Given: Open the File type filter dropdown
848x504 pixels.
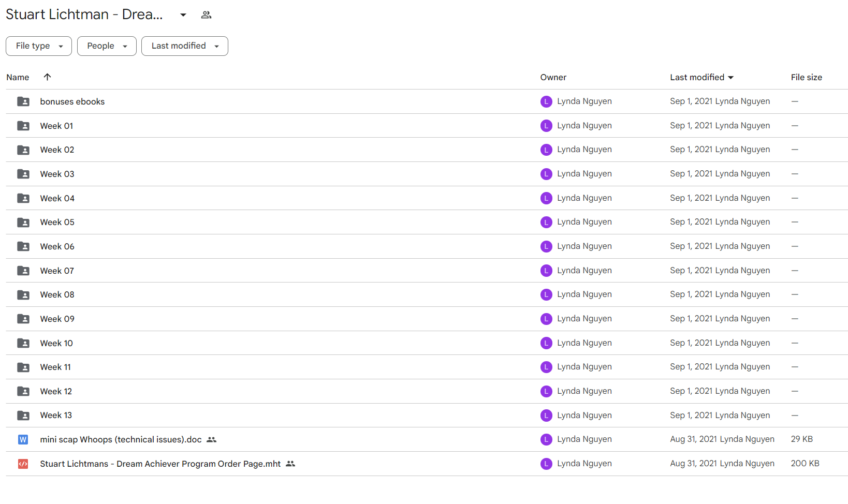Looking at the screenshot, I should click(x=39, y=46).
